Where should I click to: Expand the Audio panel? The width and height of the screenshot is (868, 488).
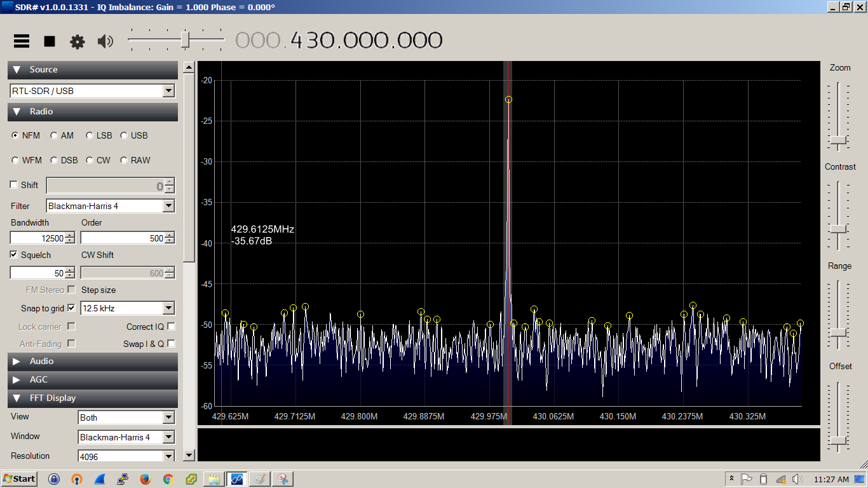coord(93,362)
